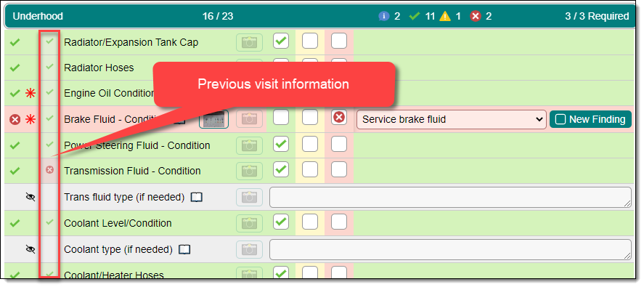
Task: Click Coolant type text field
Action: pos(450,249)
